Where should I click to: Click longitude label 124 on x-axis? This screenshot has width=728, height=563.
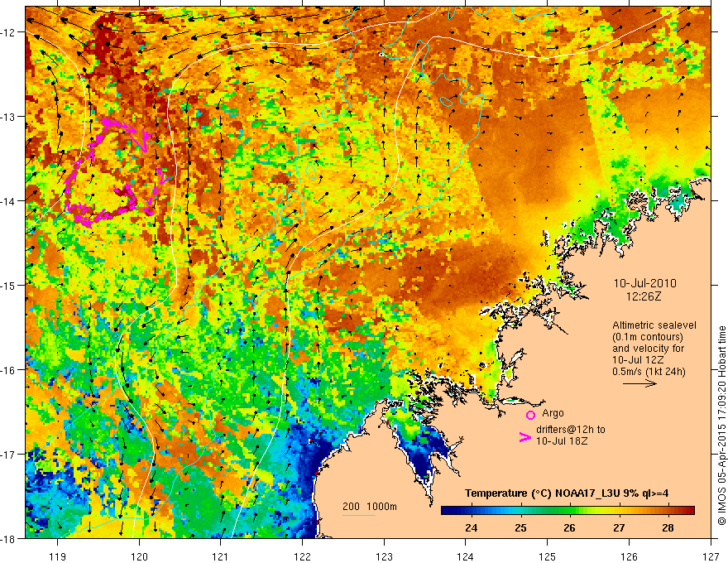coord(466,556)
